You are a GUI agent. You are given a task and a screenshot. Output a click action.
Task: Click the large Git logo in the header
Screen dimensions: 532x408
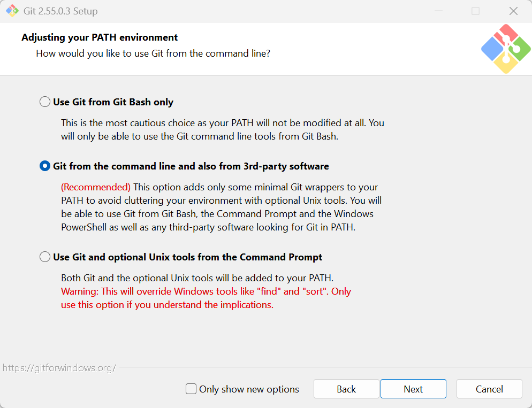click(x=506, y=49)
